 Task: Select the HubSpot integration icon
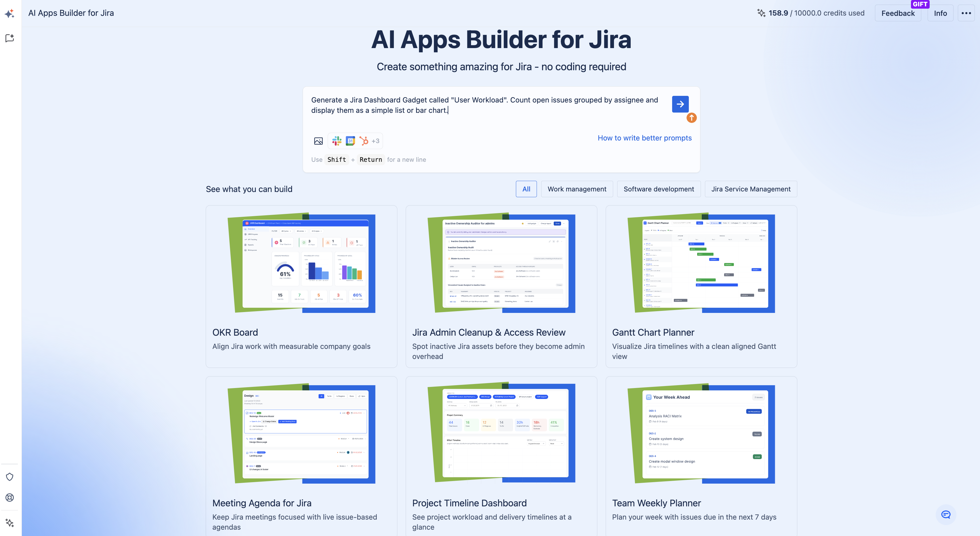tap(364, 141)
